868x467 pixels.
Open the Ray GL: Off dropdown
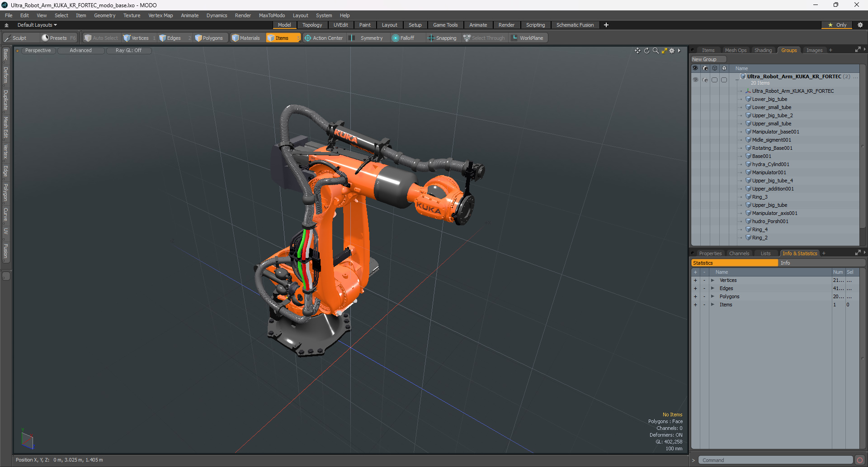tap(128, 51)
